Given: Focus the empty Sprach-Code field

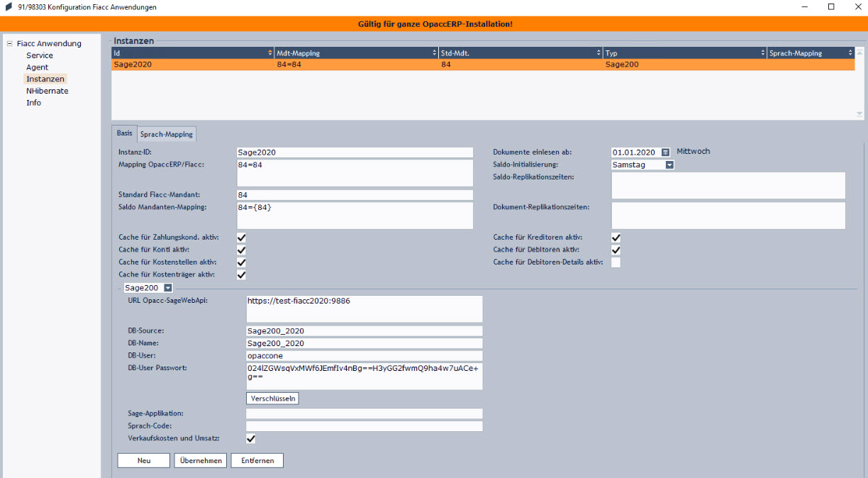Looking at the screenshot, I should pyautogui.click(x=365, y=426).
